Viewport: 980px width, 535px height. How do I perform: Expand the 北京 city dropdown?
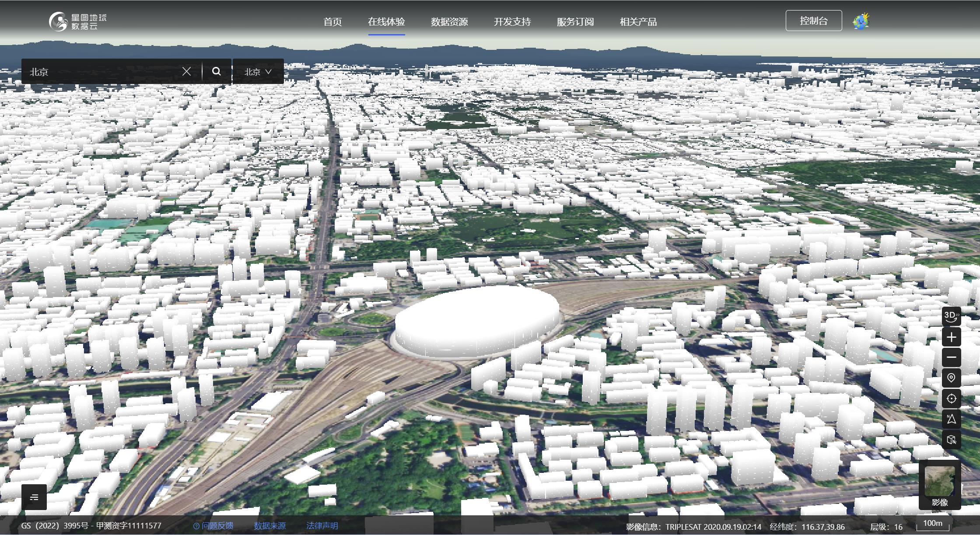(x=258, y=71)
